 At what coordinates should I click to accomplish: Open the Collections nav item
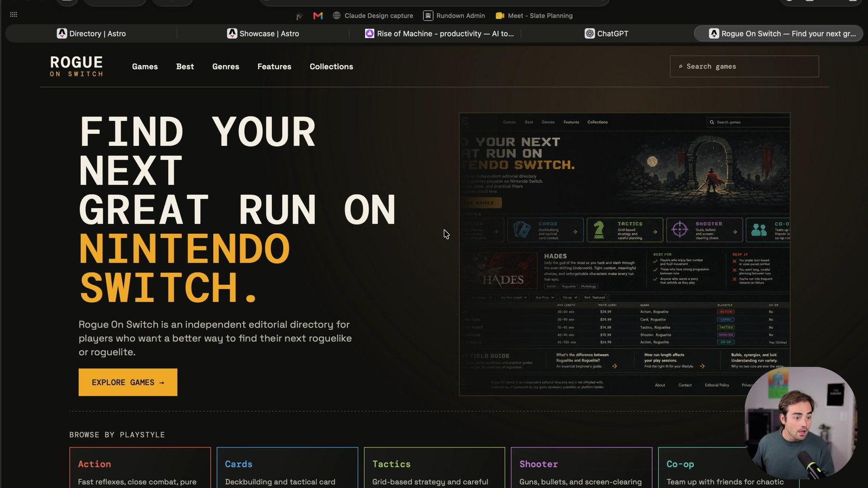pyautogui.click(x=331, y=67)
